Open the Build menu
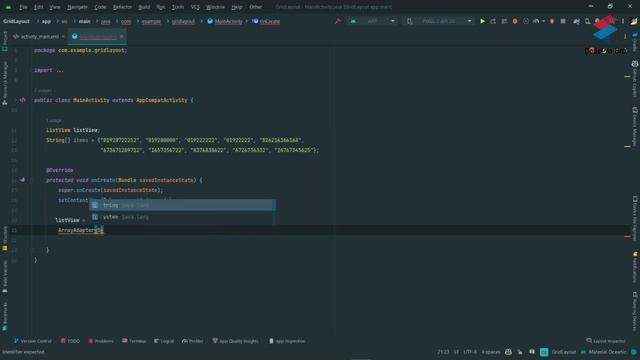 click(144, 7)
